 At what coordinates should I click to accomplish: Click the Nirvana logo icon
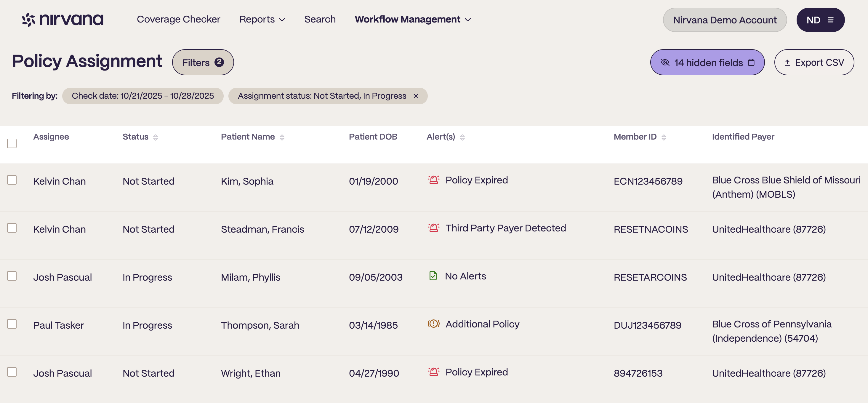(29, 20)
